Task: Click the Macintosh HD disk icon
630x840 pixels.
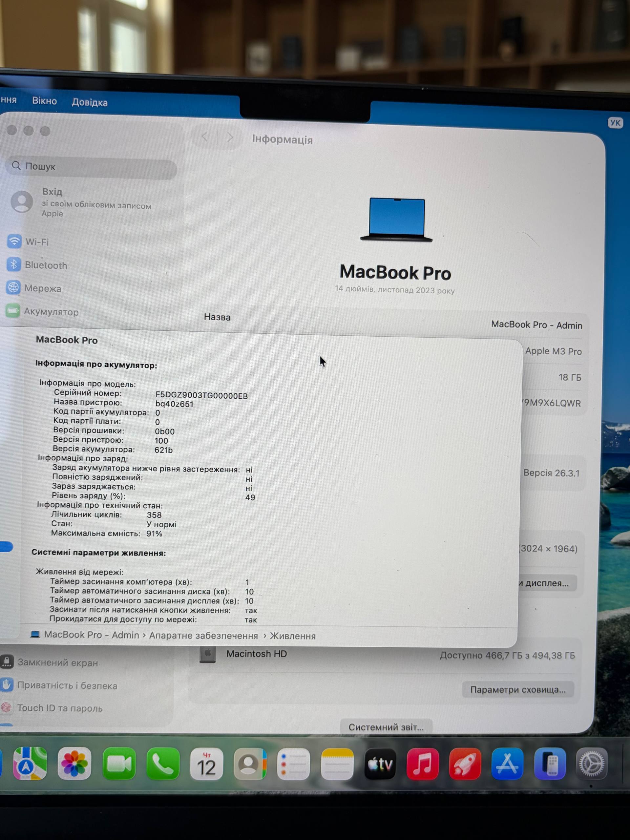Action: [x=208, y=655]
